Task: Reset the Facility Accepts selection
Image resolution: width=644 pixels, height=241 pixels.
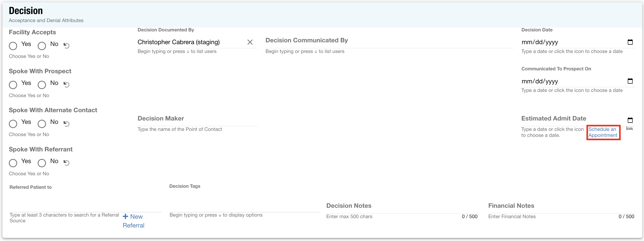Action: [x=67, y=46]
